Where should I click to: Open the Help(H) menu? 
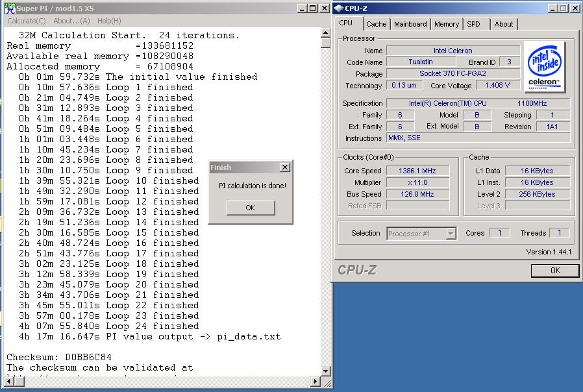[x=109, y=21]
